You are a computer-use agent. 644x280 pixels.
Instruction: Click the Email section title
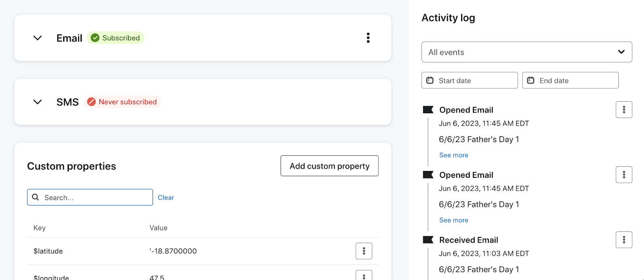click(69, 38)
